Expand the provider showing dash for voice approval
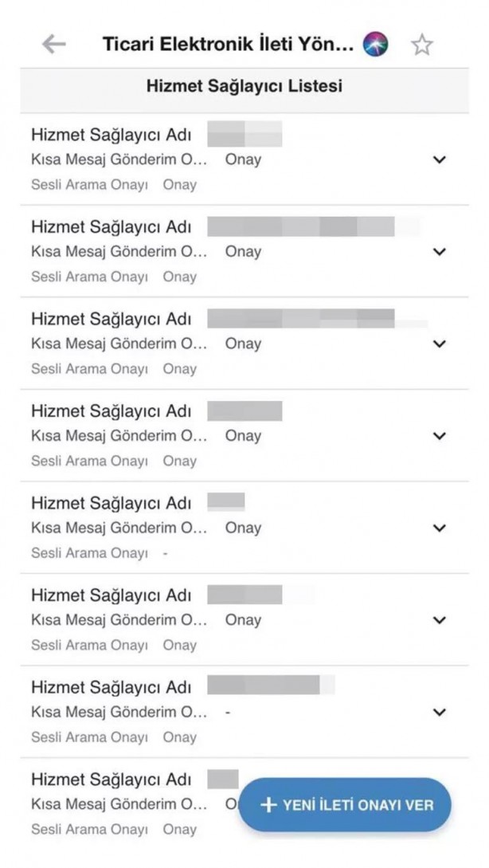Image resolution: width=489 pixels, height=868 pixels. coord(440,528)
